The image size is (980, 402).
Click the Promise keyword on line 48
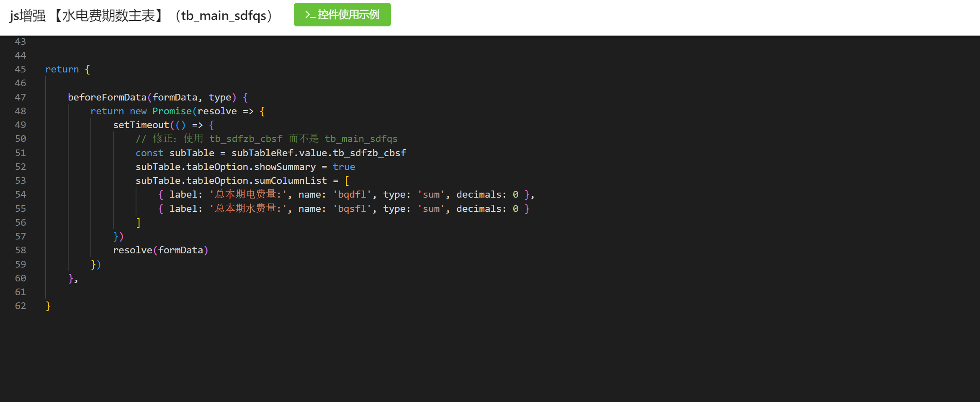coord(172,111)
